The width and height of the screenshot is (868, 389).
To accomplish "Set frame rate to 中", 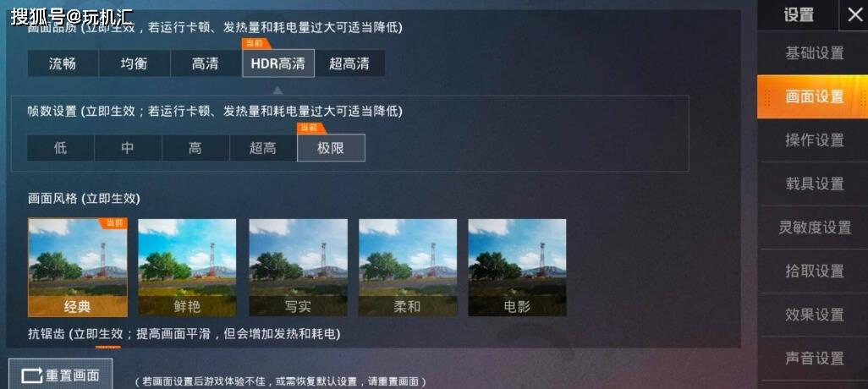I will (128, 148).
